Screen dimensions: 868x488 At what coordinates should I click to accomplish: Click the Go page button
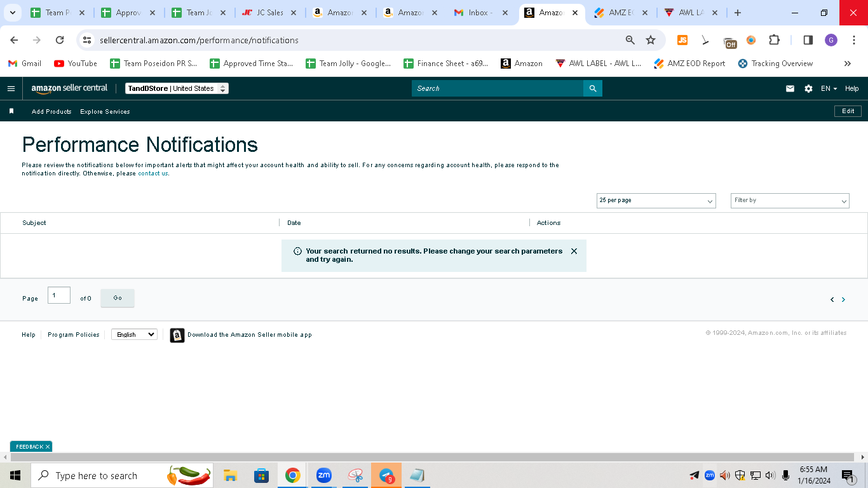pos(118,298)
